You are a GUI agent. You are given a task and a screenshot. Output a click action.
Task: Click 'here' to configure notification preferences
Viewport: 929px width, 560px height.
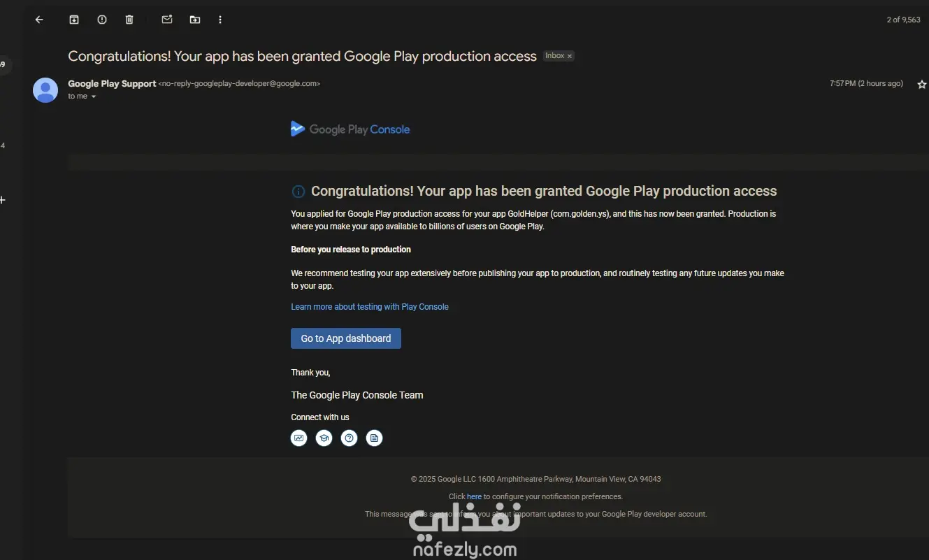[474, 496]
